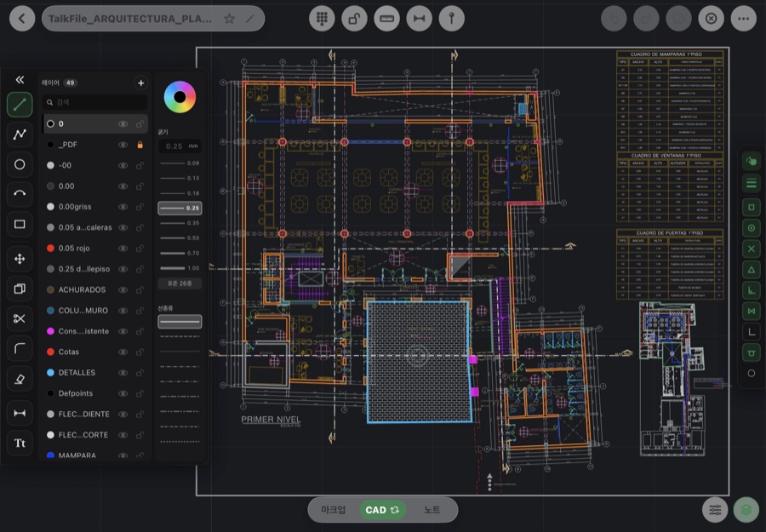
Task: Open the more options ellipsis menu
Action: pos(744,19)
